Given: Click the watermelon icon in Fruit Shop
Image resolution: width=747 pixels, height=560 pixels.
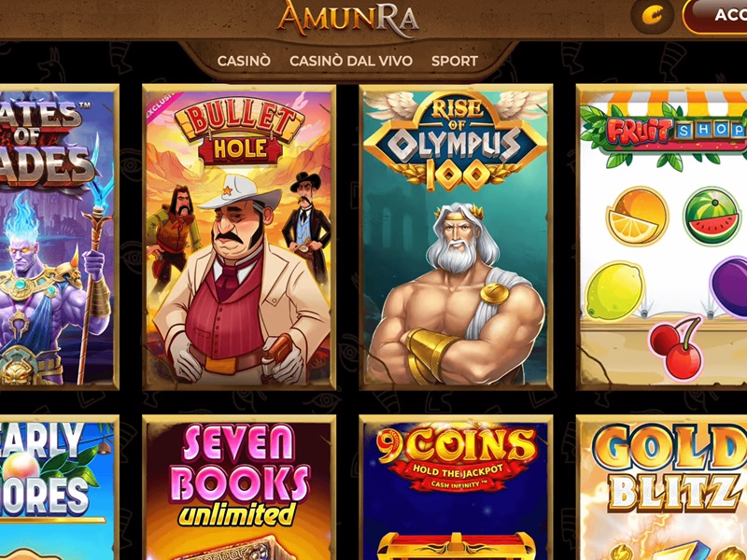Looking at the screenshot, I should click(712, 217).
